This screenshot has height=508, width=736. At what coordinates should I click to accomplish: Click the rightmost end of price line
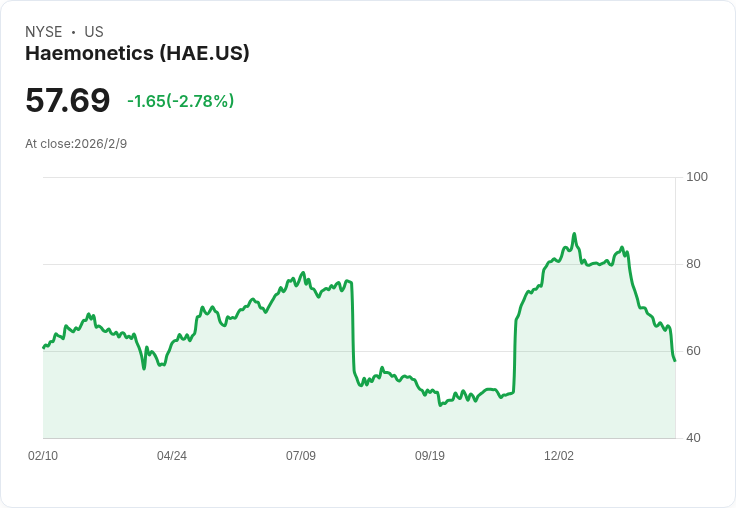point(675,360)
